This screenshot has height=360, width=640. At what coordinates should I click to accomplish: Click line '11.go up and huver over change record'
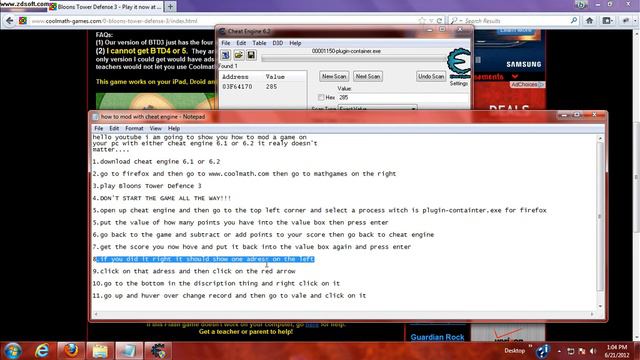(229, 296)
